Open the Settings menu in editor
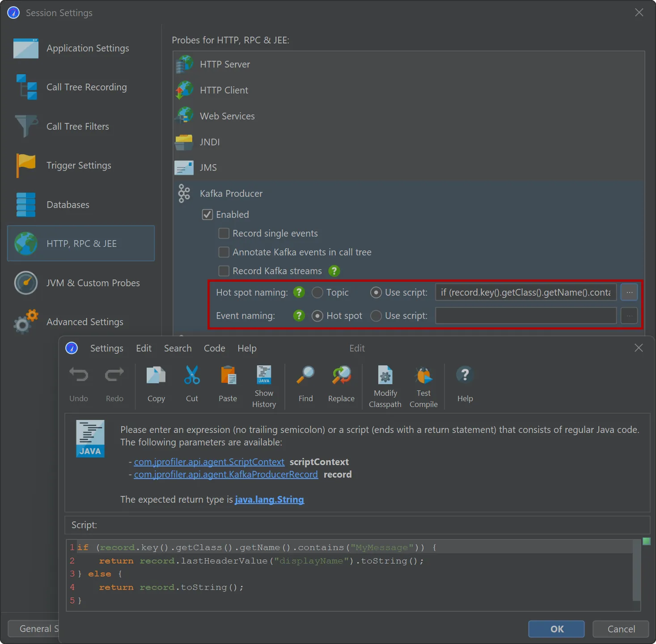Screen dimensions: 656x644 click(x=107, y=348)
